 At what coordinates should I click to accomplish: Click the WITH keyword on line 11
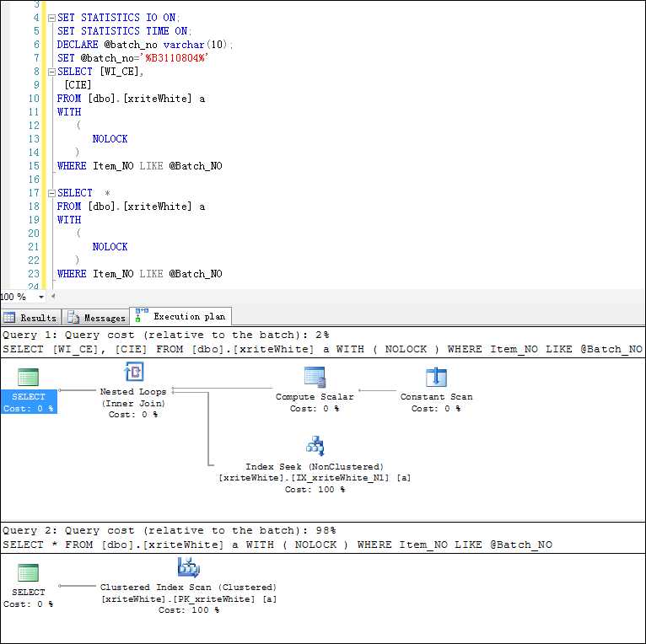point(69,112)
